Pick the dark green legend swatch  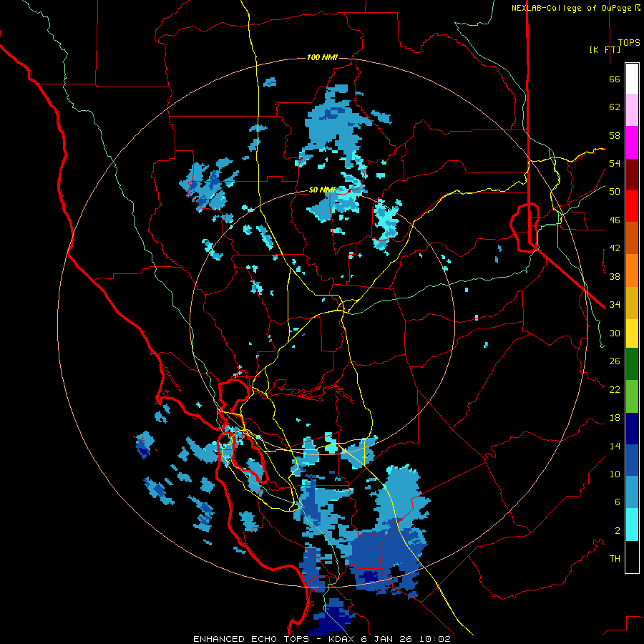pos(632,364)
